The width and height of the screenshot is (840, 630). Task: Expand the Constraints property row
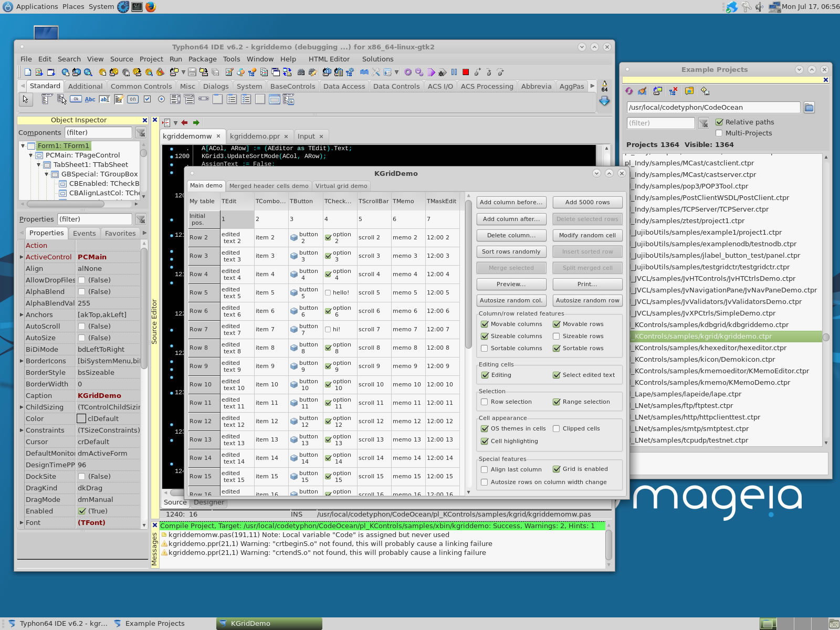coord(22,430)
